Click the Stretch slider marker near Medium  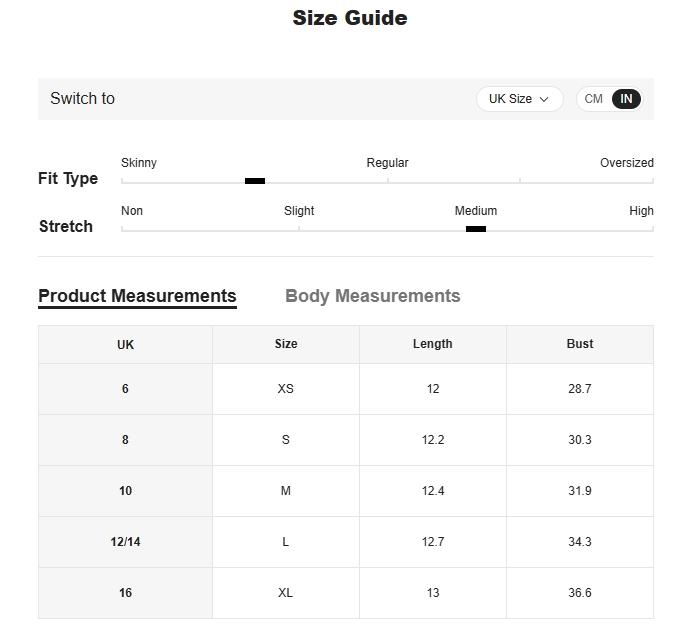475,229
